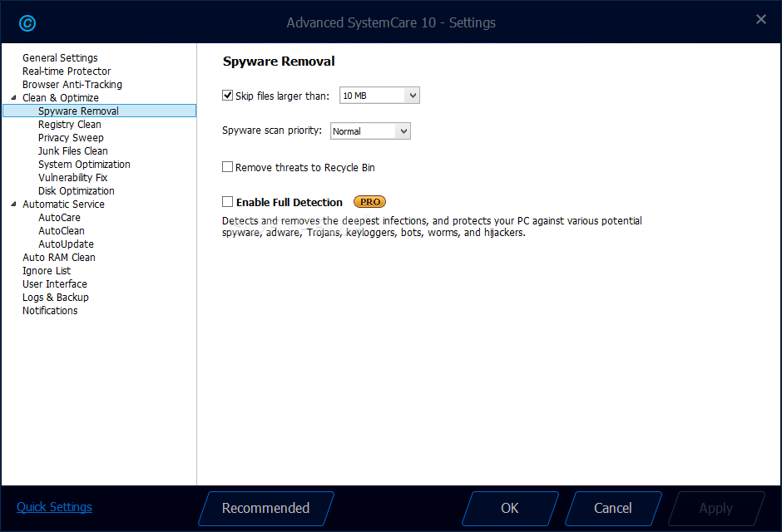Open the Ignore List page
This screenshot has width=782, height=532.
47,270
